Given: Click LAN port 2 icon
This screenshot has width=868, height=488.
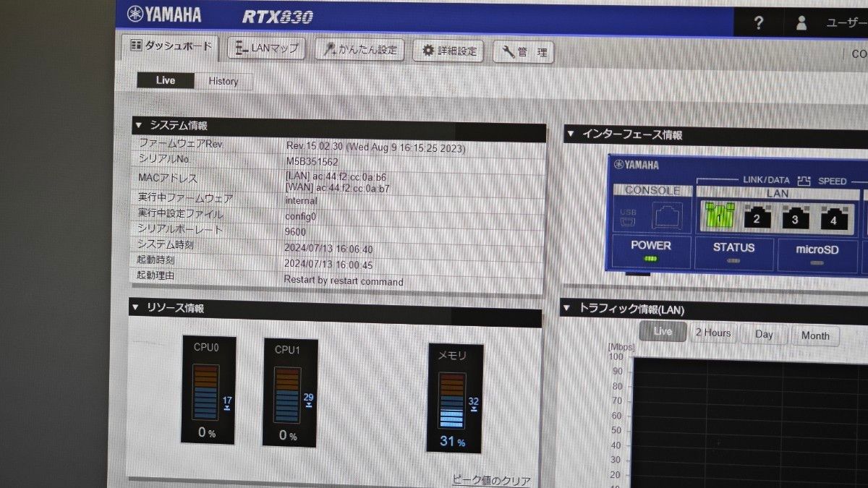Looking at the screenshot, I should (x=757, y=217).
